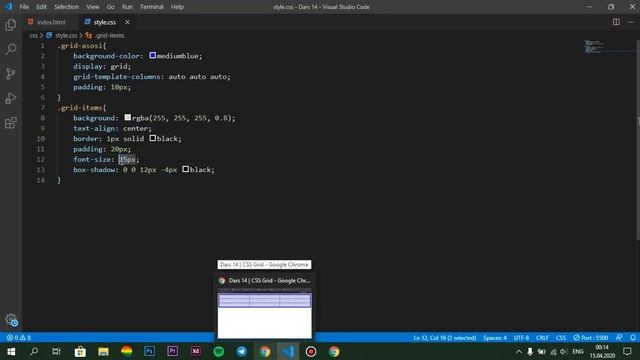The image size is (640, 360).
Task: Show hidden system tray icons
Action: point(519,351)
